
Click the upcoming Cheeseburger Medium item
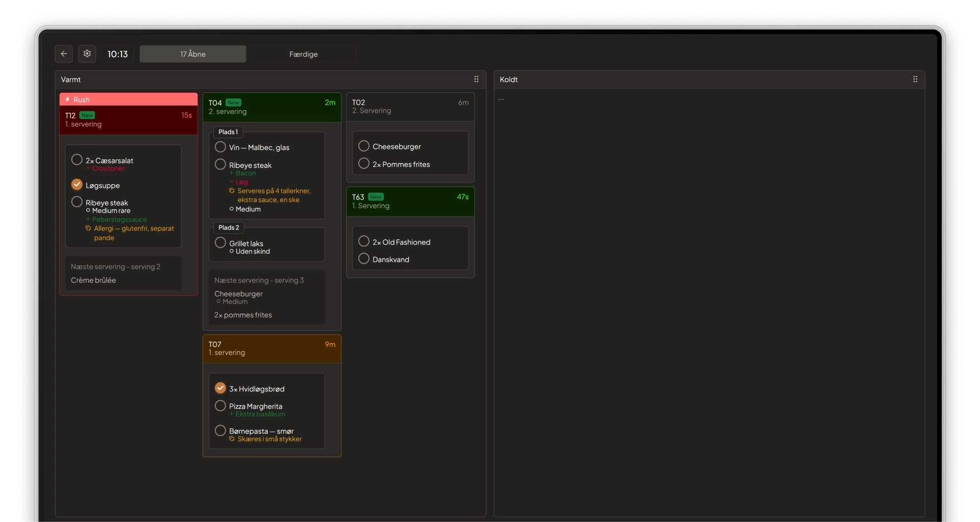pyautogui.click(x=238, y=297)
